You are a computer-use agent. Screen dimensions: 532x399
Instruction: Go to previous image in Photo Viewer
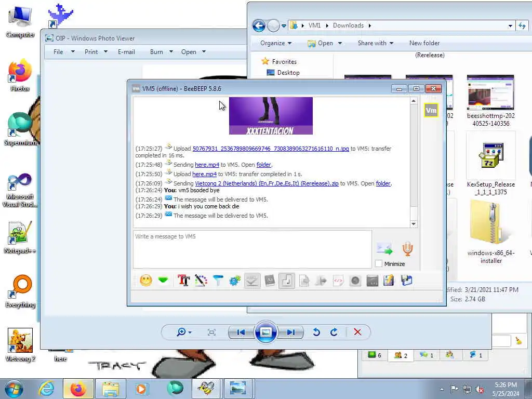click(241, 332)
